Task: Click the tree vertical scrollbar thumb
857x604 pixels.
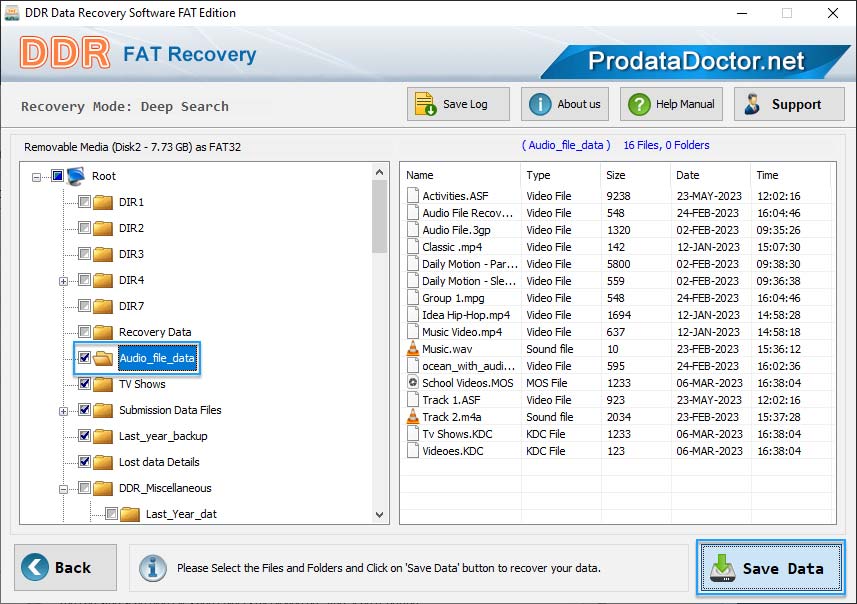Action: pyautogui.click(x=379, y=216)
